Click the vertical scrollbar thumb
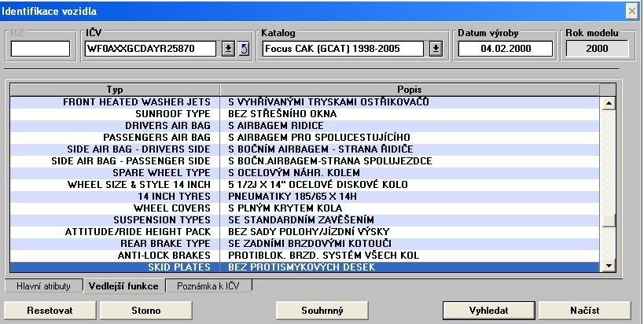 click(x=606, y=221)
